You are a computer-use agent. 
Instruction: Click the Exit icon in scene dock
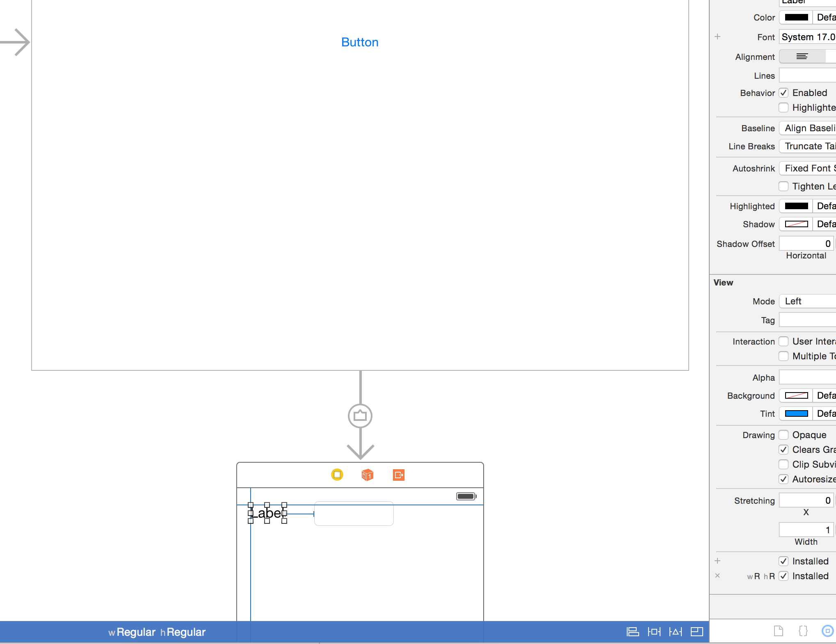click(x=398, y=475)
